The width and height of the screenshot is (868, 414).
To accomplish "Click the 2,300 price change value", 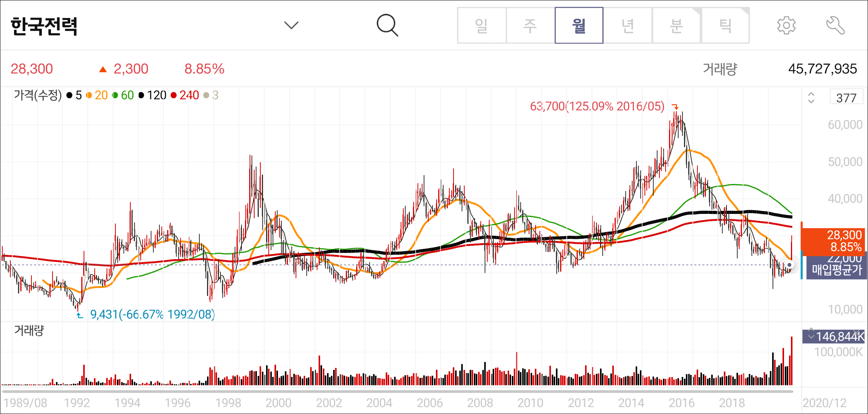I will pos(131,69).
